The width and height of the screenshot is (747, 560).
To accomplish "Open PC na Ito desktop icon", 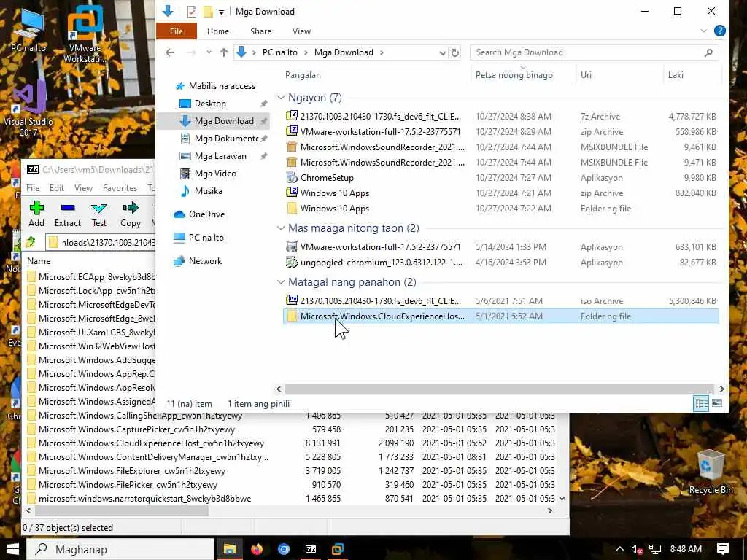I will tap(28, 31).
